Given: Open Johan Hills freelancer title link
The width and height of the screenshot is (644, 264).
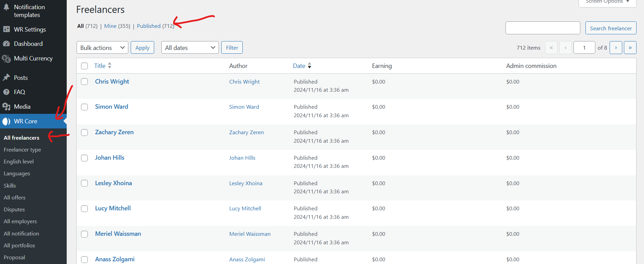Looking at the screenshot, I should pos(110,158).
